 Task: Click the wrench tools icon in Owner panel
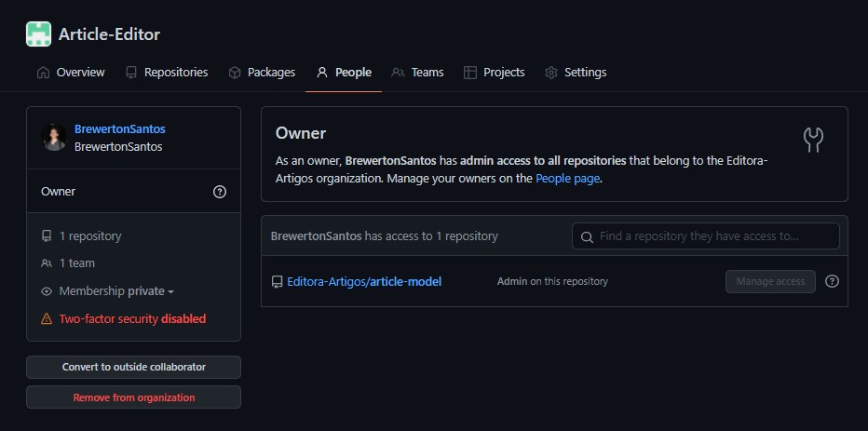(813, 141)
